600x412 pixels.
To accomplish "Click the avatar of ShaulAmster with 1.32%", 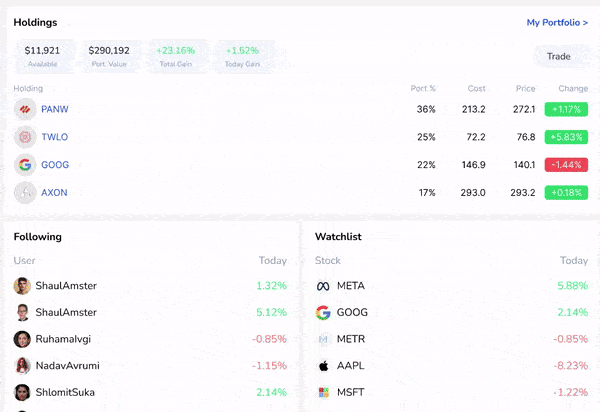I will tap(22, 286).
